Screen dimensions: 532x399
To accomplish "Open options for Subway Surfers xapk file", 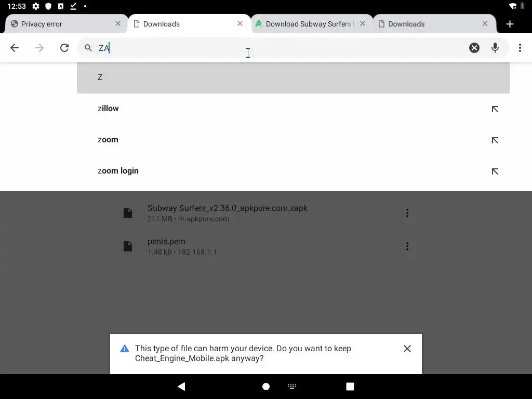I will click(x=407, y=213).
